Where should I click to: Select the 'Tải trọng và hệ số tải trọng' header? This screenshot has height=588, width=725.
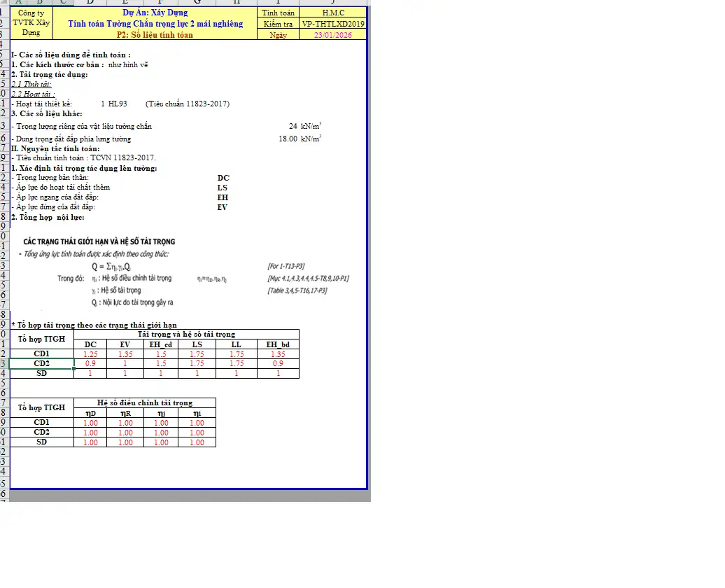click(x=186, y=334)
